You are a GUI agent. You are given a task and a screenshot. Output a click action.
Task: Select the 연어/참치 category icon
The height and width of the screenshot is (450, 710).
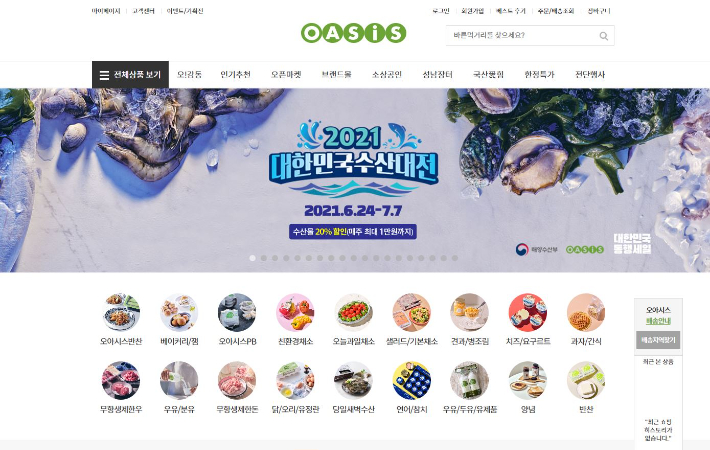(x=411, y=380)
